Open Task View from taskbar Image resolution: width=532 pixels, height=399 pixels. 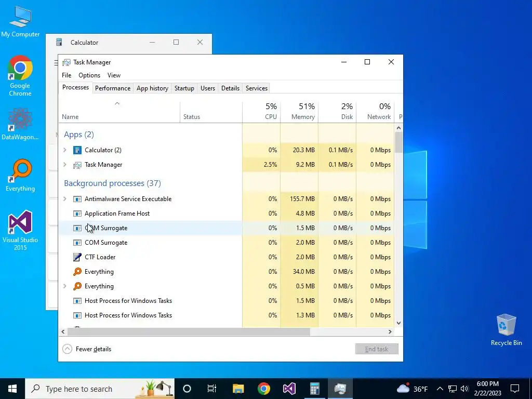pos(212,389)
